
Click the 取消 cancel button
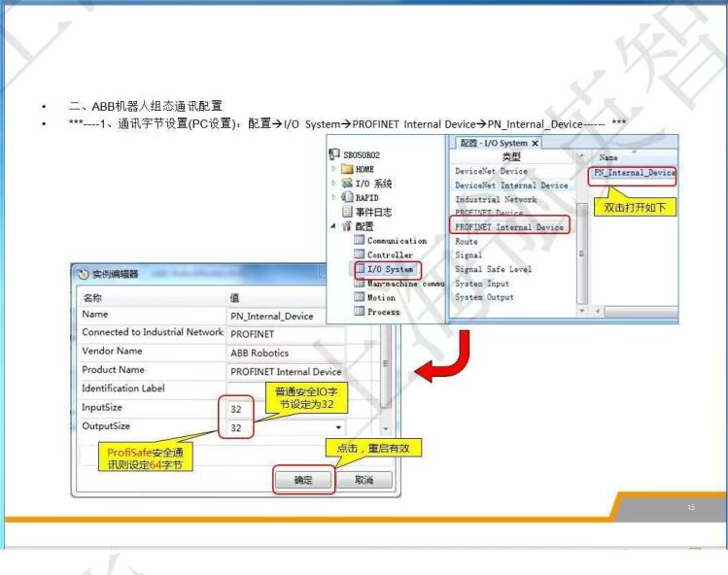pyautogui.click(x=364, y=480)
